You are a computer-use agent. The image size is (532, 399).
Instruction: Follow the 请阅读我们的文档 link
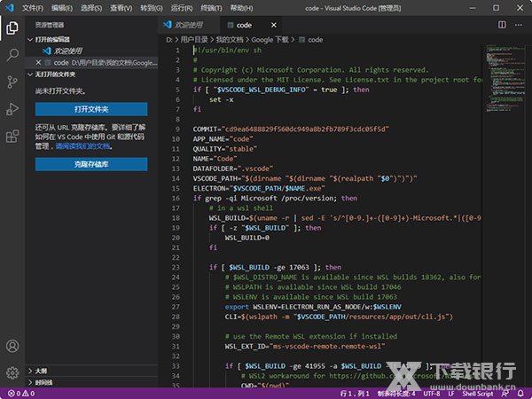[x=82, y=146]
